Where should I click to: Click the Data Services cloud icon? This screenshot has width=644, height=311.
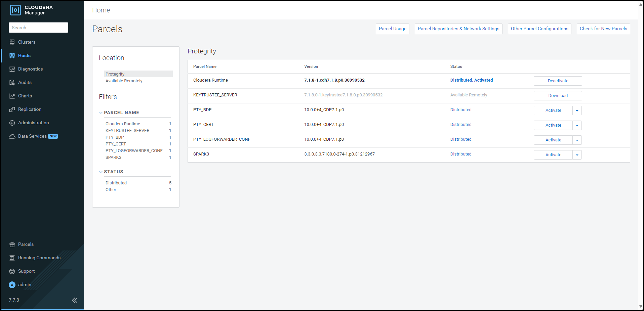point(12,136)
